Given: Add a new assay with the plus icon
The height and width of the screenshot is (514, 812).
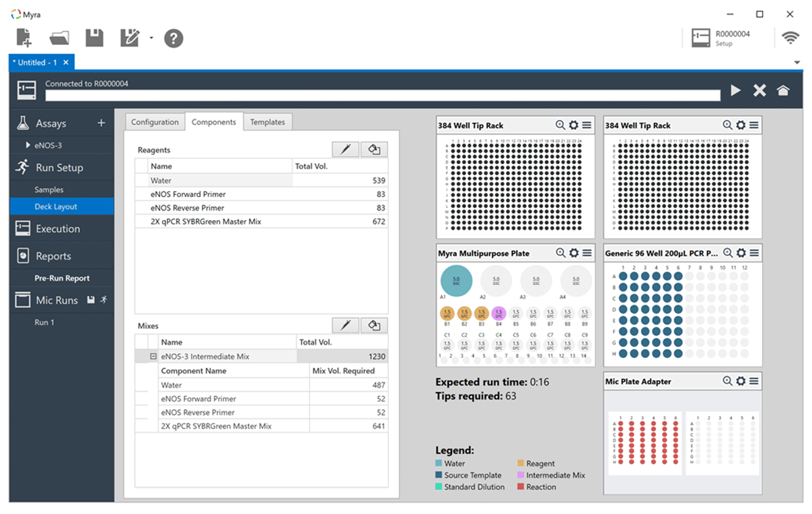Looking at the screenshot, I should click(x=102, y=123).
